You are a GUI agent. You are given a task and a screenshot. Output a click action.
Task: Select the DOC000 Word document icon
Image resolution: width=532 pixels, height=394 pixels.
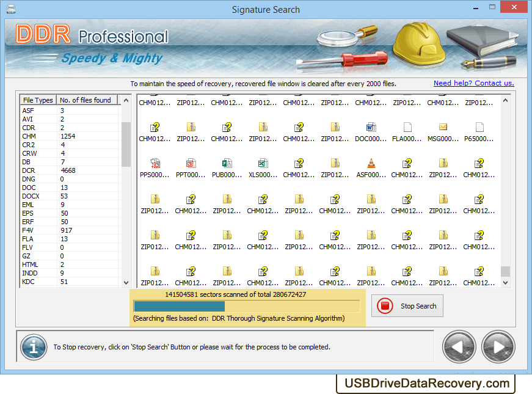tap(371, 127)
